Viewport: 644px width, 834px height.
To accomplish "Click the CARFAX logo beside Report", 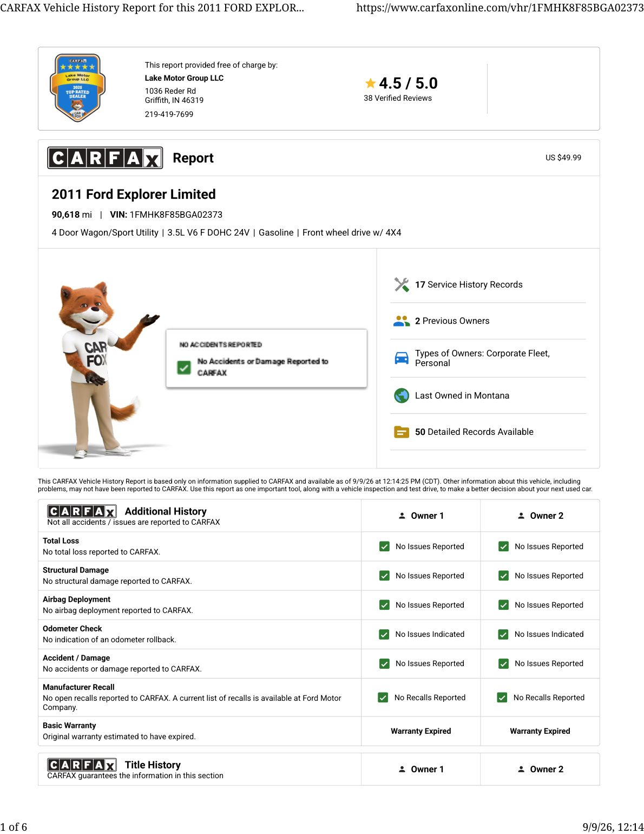I will 105,158.
